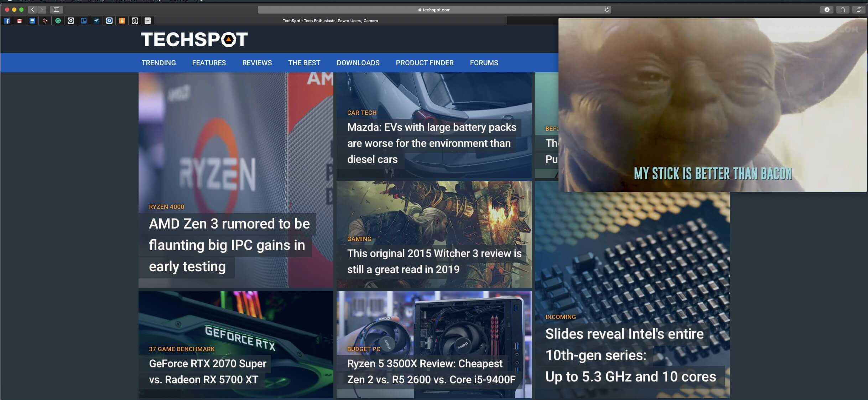The image size is (868, 400).
Task: Open THE BEST section
Action: point(304,63)
